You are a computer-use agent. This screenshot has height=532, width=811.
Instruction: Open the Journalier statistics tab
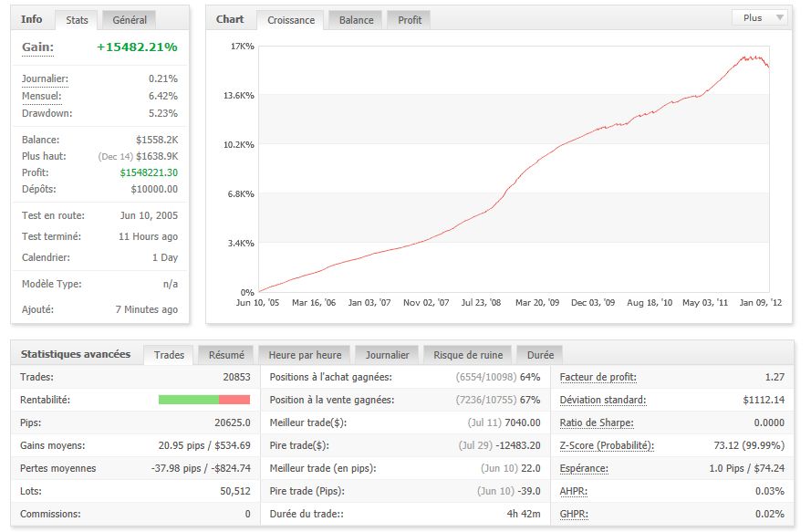(x=387, y=354)
